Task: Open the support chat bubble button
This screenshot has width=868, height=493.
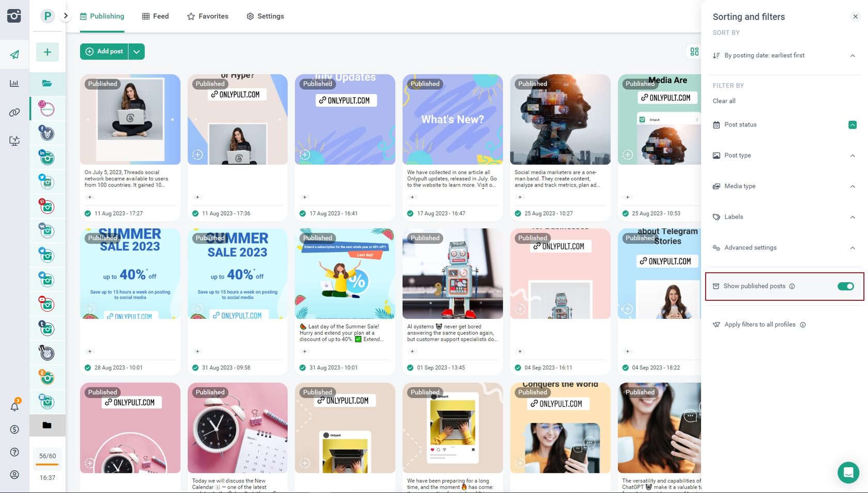Action: click(848, 472)
